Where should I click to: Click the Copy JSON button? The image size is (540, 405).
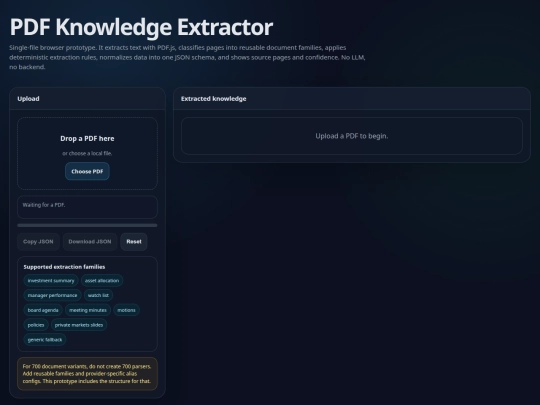(38, 242)
